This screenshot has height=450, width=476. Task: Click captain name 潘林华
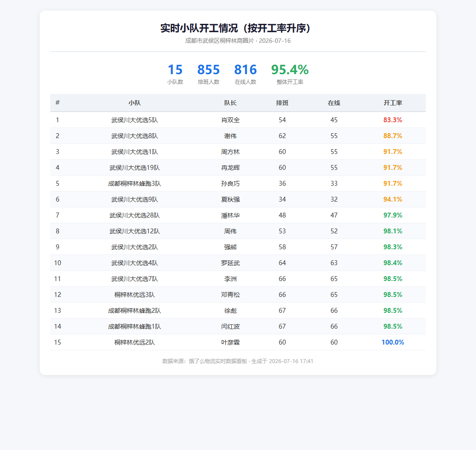pos(231,215)
